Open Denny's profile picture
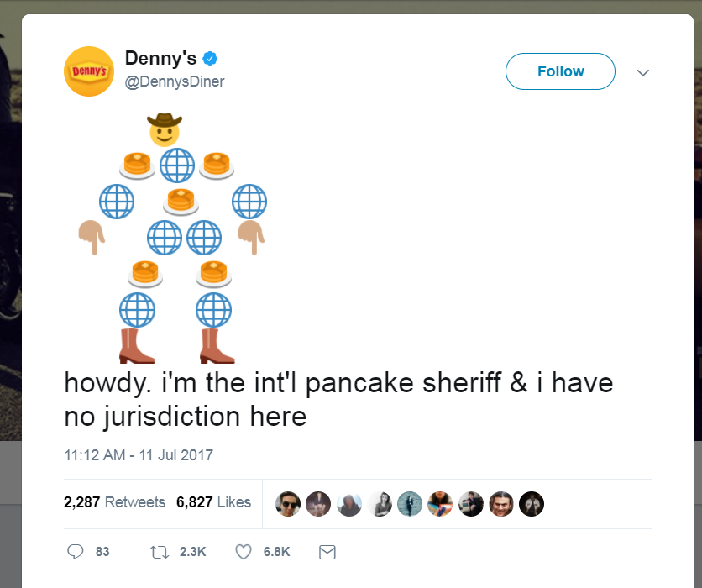The image size is (702, 588). (88, 71)
